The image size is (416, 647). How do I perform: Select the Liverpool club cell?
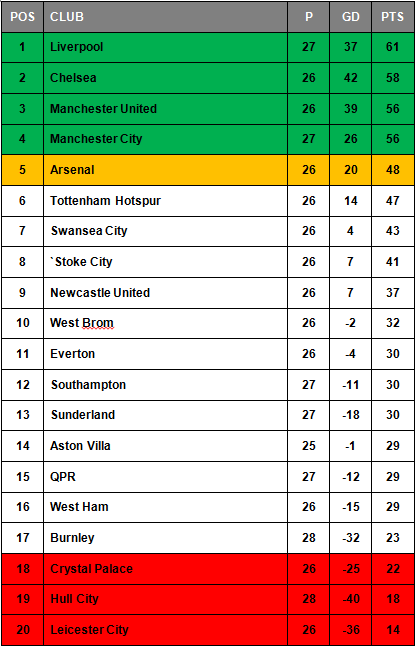(165, 47)
